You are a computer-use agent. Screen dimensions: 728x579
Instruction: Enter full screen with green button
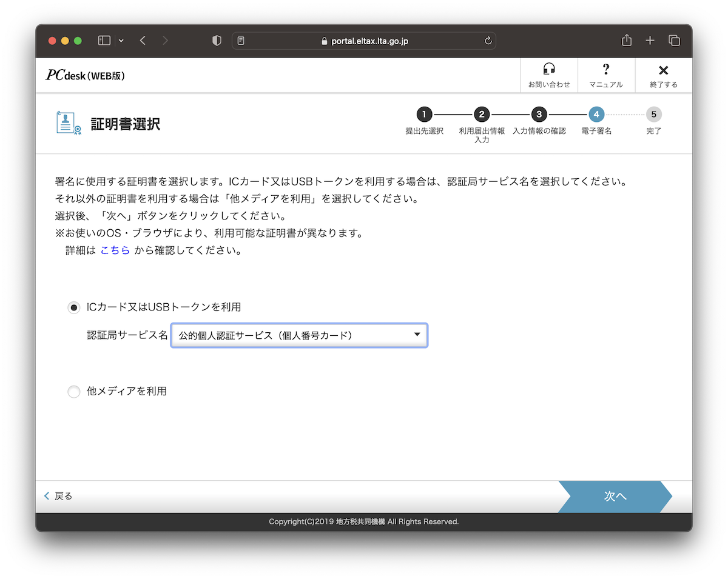pyautogui.click(x=78, y=41)
